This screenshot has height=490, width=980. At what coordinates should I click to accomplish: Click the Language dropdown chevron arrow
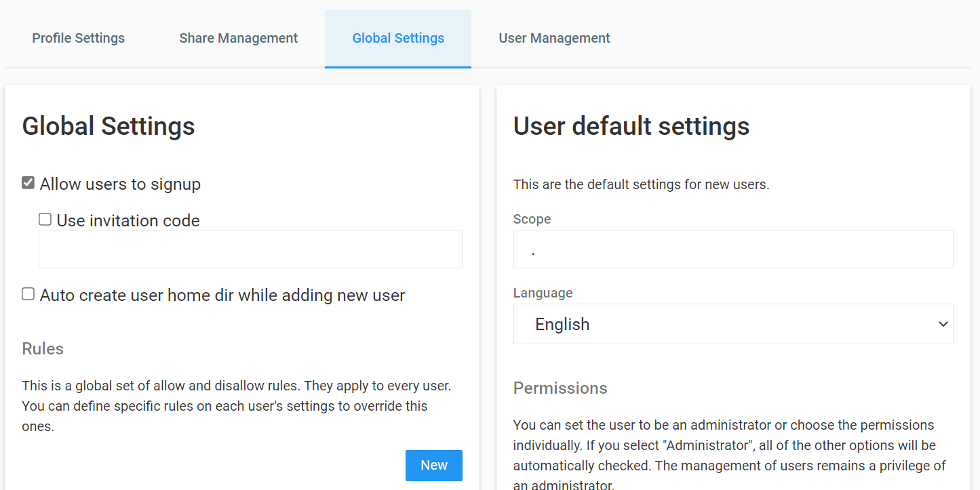943,324
